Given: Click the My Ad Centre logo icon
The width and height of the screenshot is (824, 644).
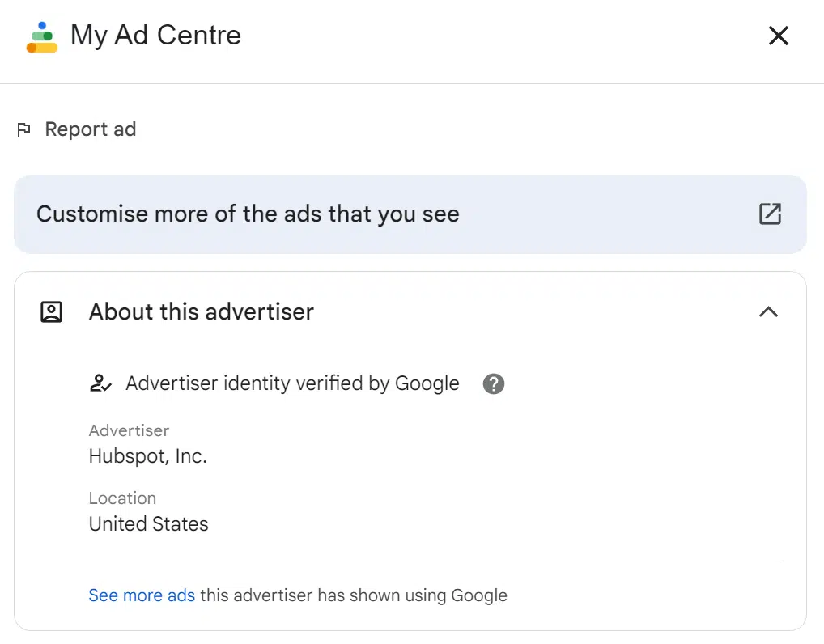Looking at the screenshot, I should pos(42,37).
